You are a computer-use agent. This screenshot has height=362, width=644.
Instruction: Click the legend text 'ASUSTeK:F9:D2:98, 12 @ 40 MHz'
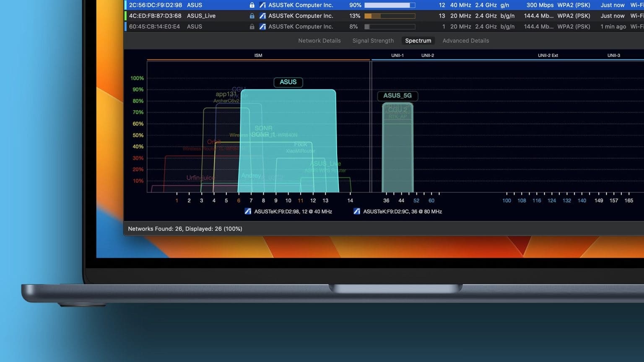[x=293, y=212]
